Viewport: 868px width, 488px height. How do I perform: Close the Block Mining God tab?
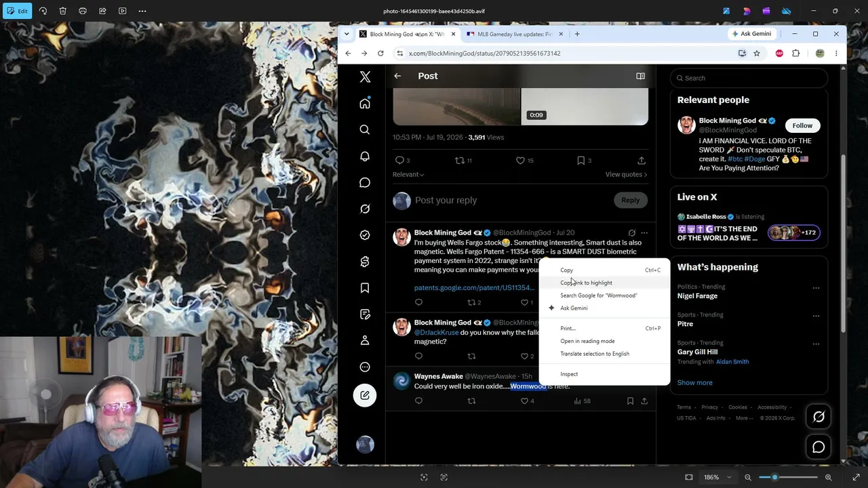coord(453,34)
